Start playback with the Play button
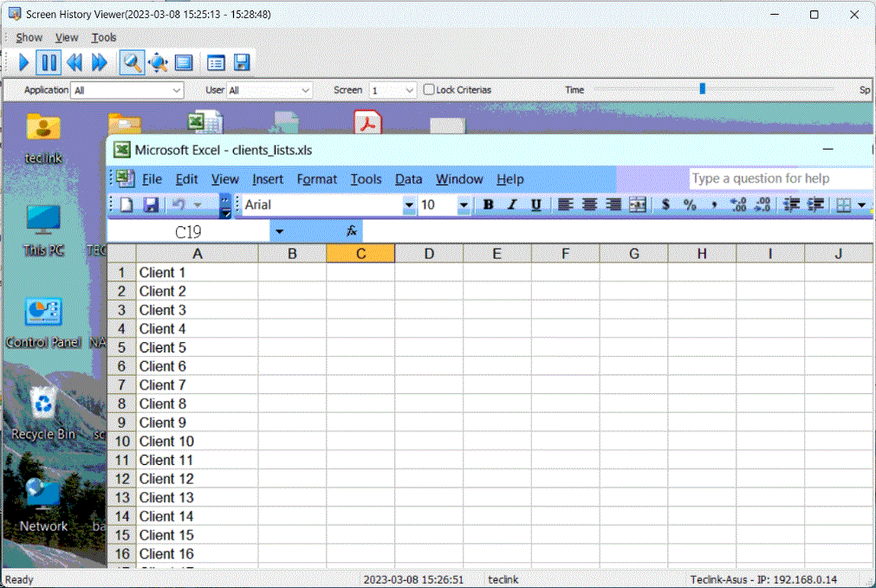876x588 pixels. pos(23,62)
